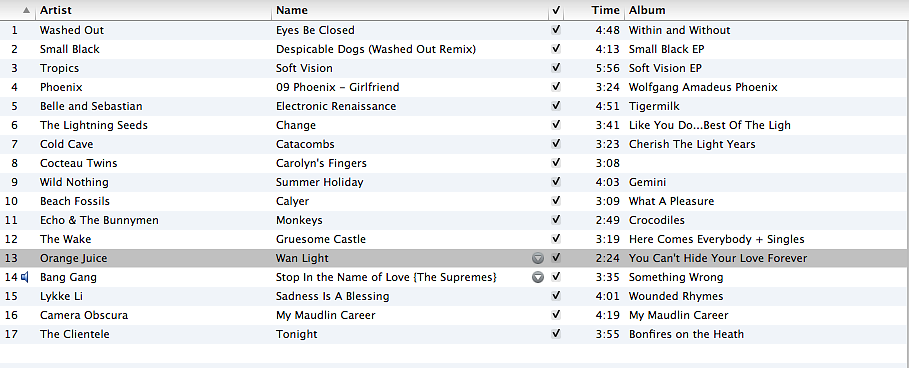This screenshot has width=909, height=368.
Task: Click the speaker icon beside track 14
Action: (x=25, y=277)
